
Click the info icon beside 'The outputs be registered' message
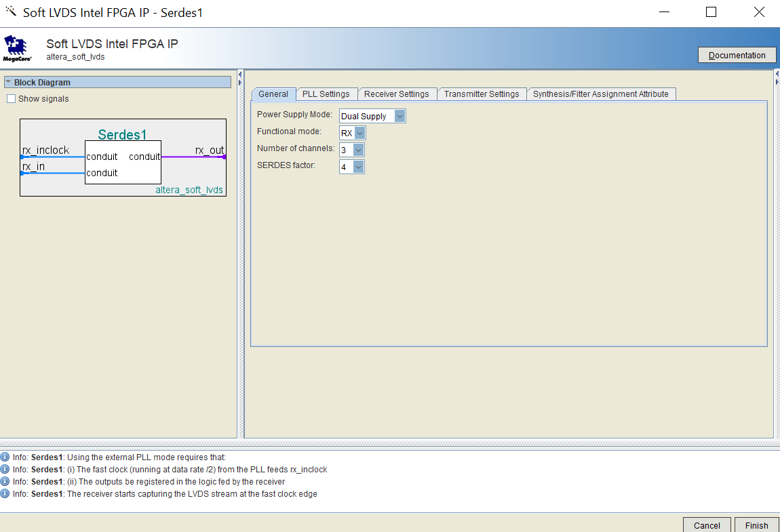point(5,482)
